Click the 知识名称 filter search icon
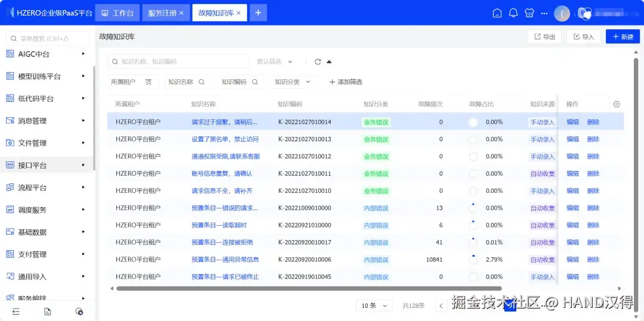 coord(202,82)
